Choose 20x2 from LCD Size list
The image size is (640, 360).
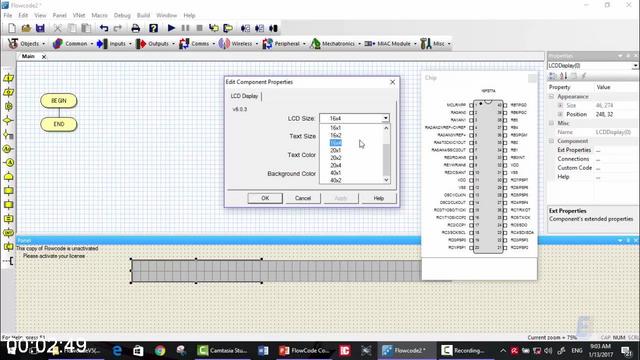(336, 158)
